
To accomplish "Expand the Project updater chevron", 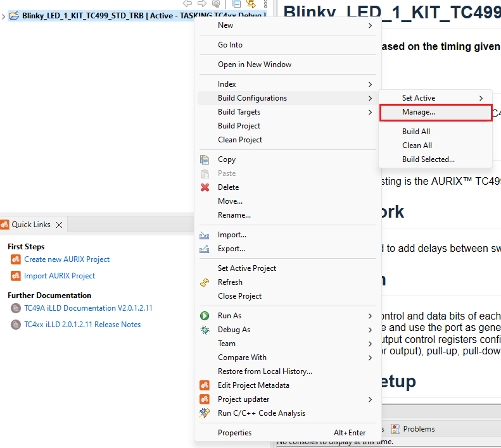I will tap(370, 400).
